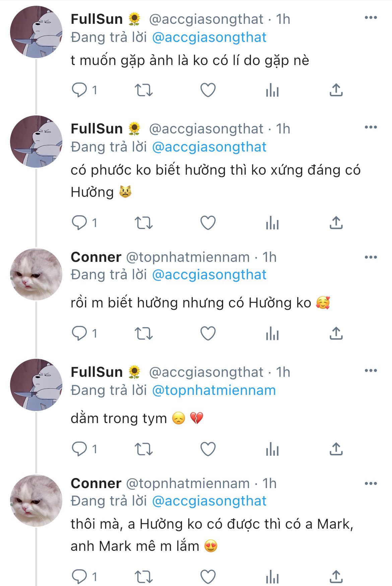Open @accgiasongthat link in the last Conner tweet
Viewport: 392px width, 586px height.
[x=209, y=501]
